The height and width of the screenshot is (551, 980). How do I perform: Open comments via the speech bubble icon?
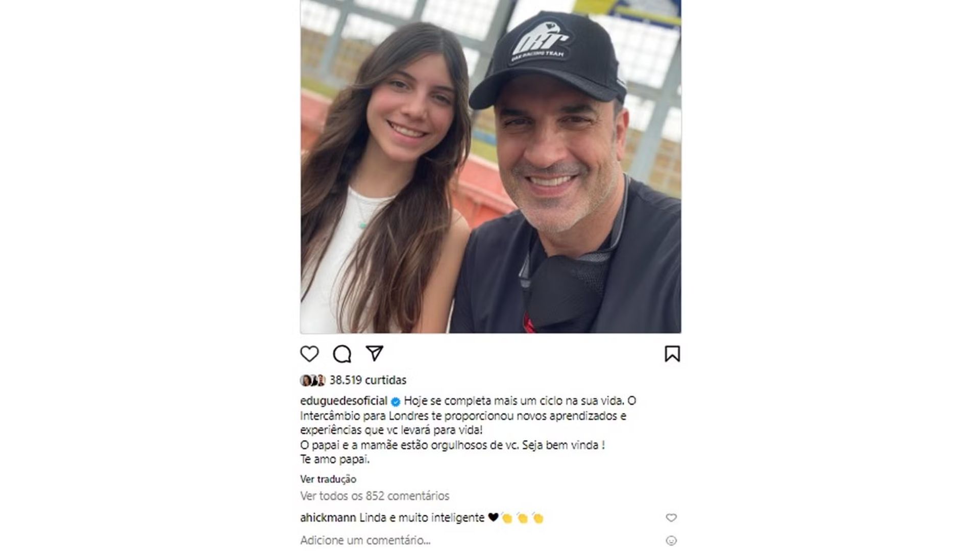click(342, 354)
